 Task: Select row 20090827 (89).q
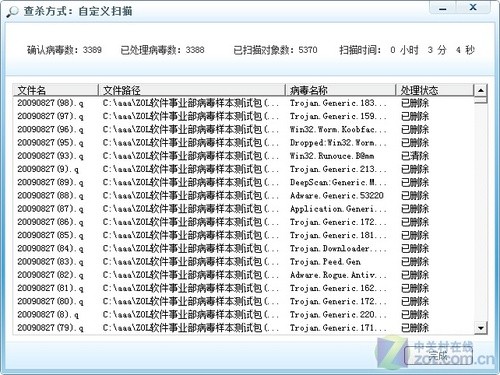pyautogui.click(x=243, y=182)
